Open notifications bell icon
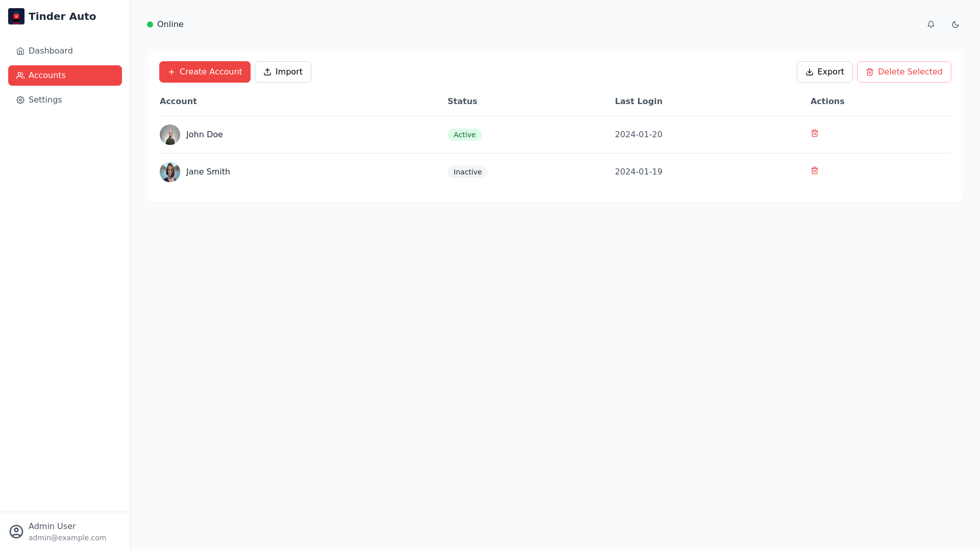 point(931,24)
